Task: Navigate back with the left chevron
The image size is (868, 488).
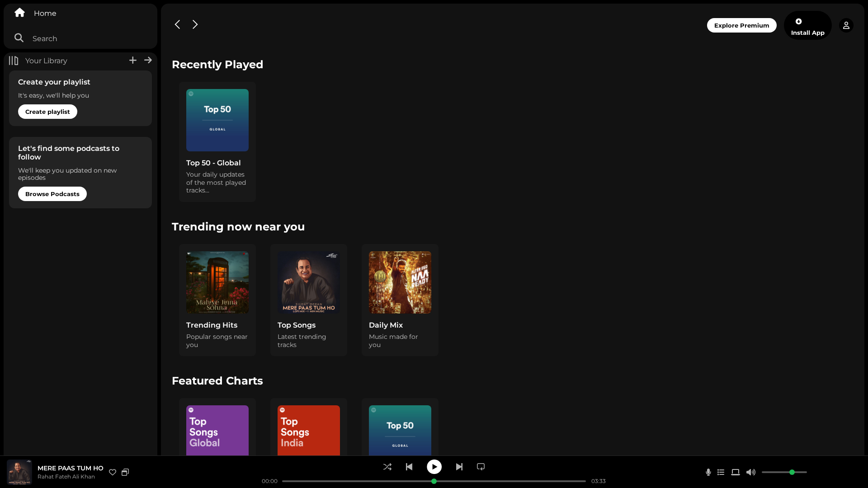Action: [x=177, y=24]
